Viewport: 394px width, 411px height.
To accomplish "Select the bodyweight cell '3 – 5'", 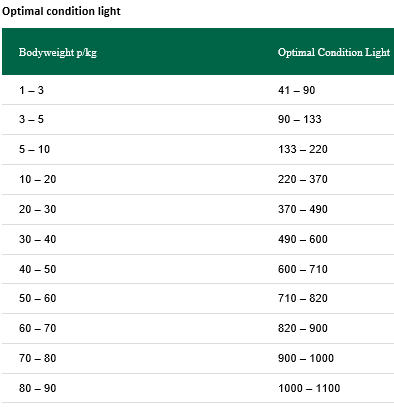I will coord(31,119).
